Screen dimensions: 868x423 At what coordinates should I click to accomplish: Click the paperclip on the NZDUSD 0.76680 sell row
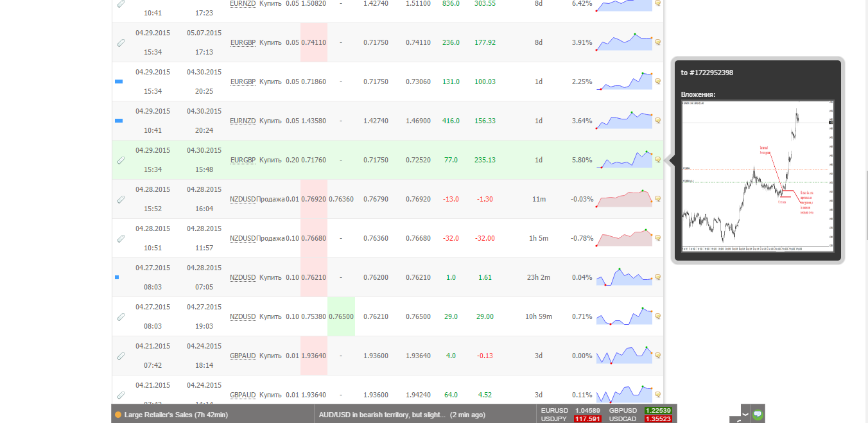click(120, 239)
